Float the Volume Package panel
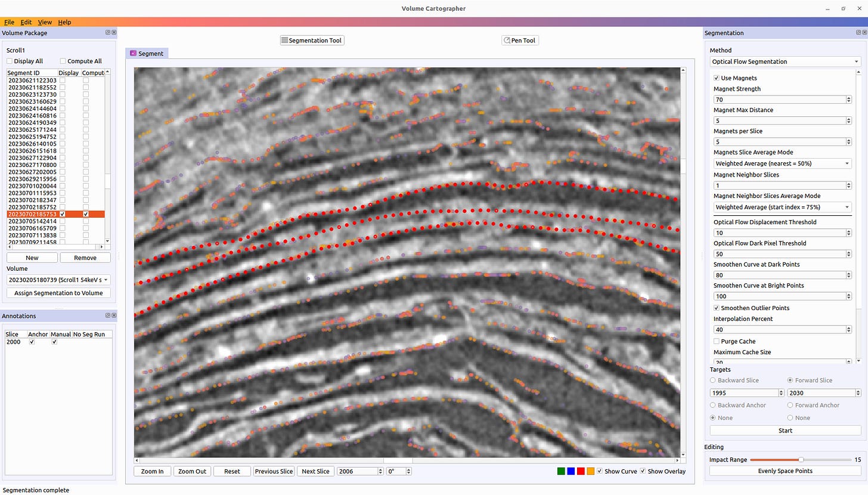 [x=108, y=33]
